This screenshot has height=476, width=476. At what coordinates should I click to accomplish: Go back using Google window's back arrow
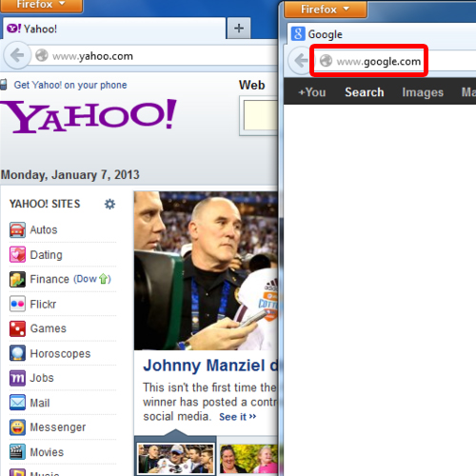[300, 60]
